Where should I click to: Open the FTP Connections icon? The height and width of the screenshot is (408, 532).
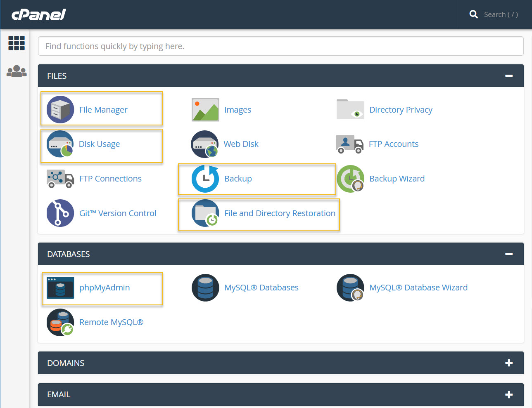60,179
